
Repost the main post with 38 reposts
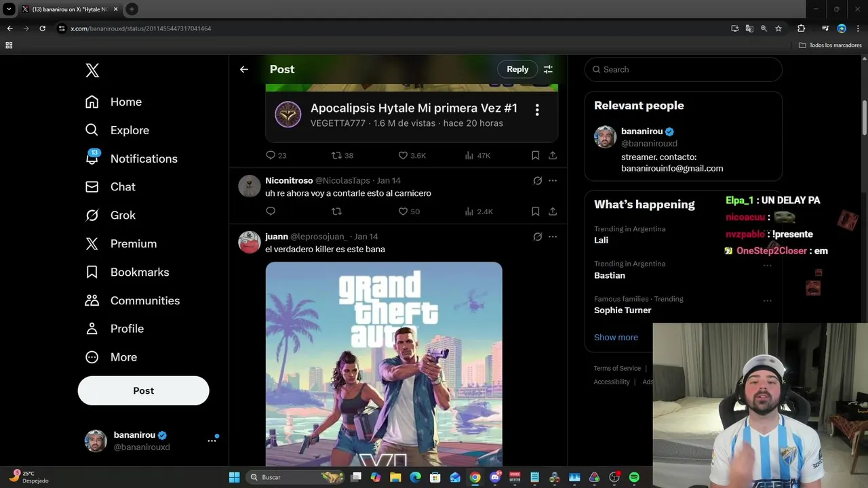[x=342, y=155]
